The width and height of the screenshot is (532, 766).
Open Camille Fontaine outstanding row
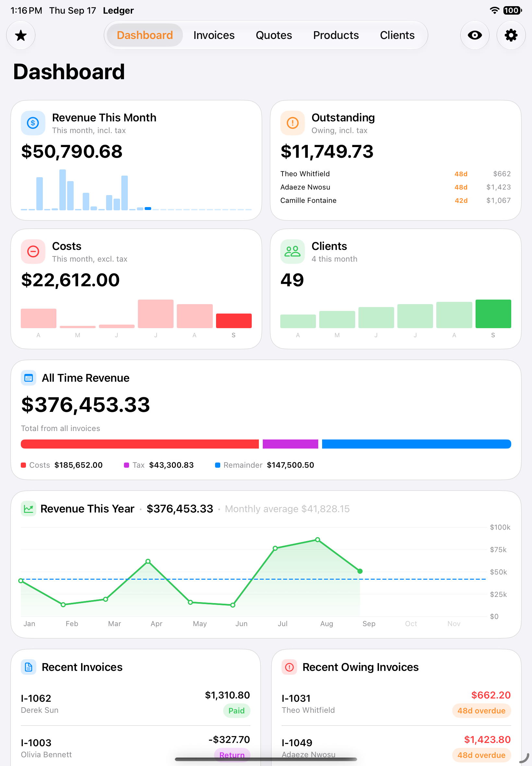pyautogui.click(x=395, y=200)
